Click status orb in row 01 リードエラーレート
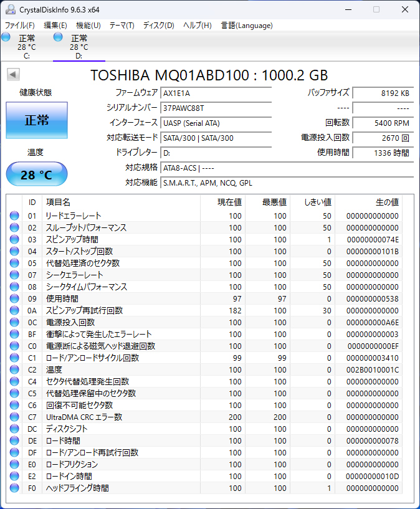The image size is (420, 509). click(x=14, y=216)
